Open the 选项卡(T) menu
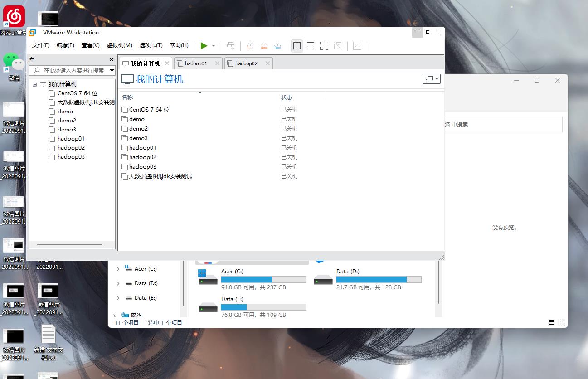Image resolution: width=588 pixels, height=379 pixels. (x=151, y=45)
